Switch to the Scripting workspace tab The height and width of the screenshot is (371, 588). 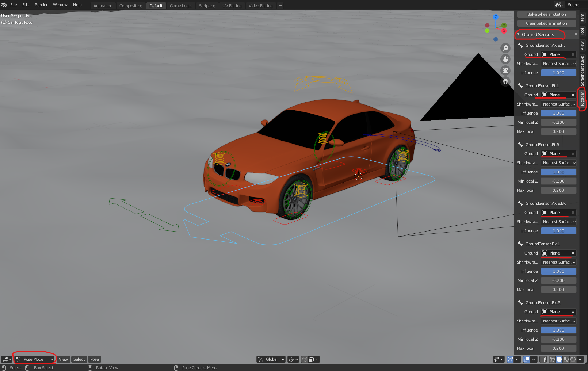[x=207, y=6]
